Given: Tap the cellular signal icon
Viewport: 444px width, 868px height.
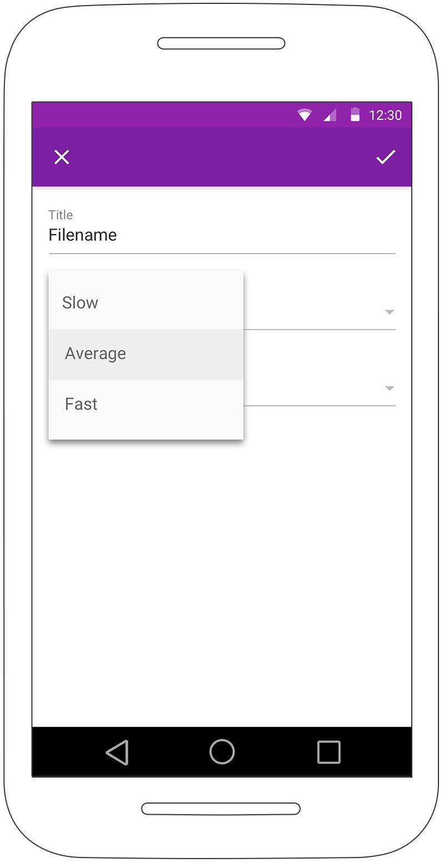Looking at the screenshot, I should point(330,115).
